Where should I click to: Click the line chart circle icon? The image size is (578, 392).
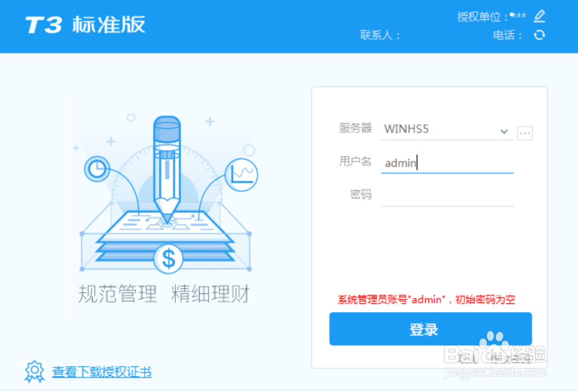pyautogui.click(x=241, y=175)
